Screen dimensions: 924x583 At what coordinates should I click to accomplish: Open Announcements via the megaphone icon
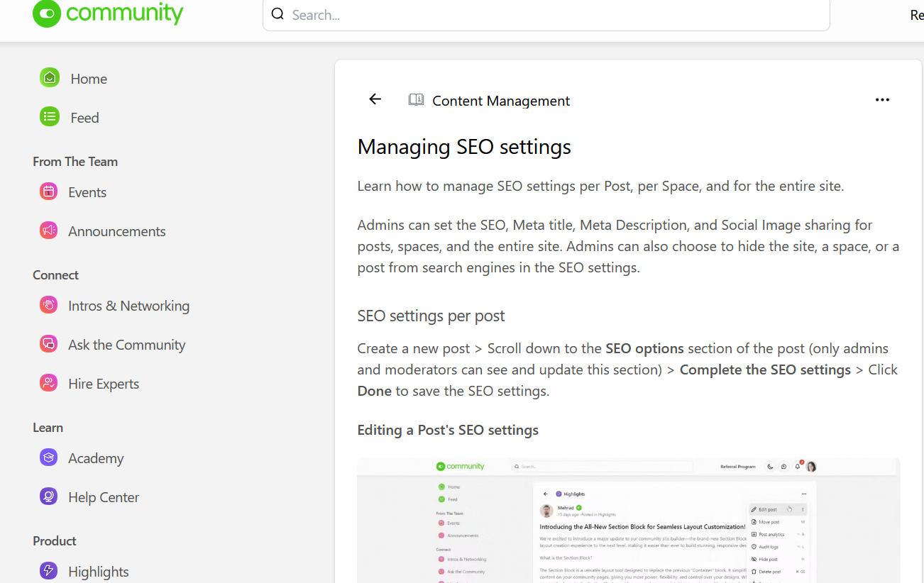(48, 231)
